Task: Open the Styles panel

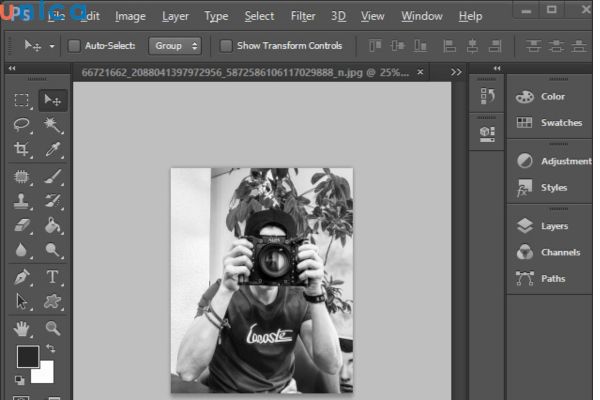Action: (x=541, y=188)
